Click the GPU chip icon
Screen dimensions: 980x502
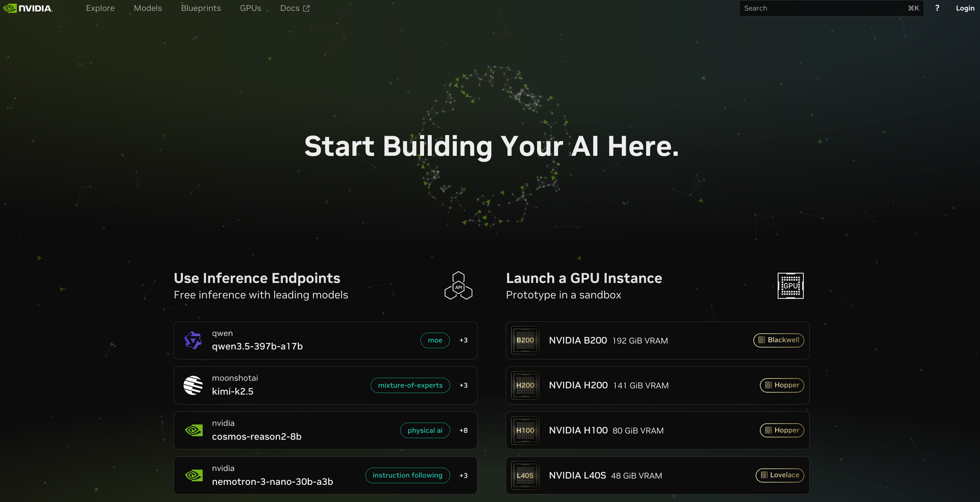coord(790,286)
